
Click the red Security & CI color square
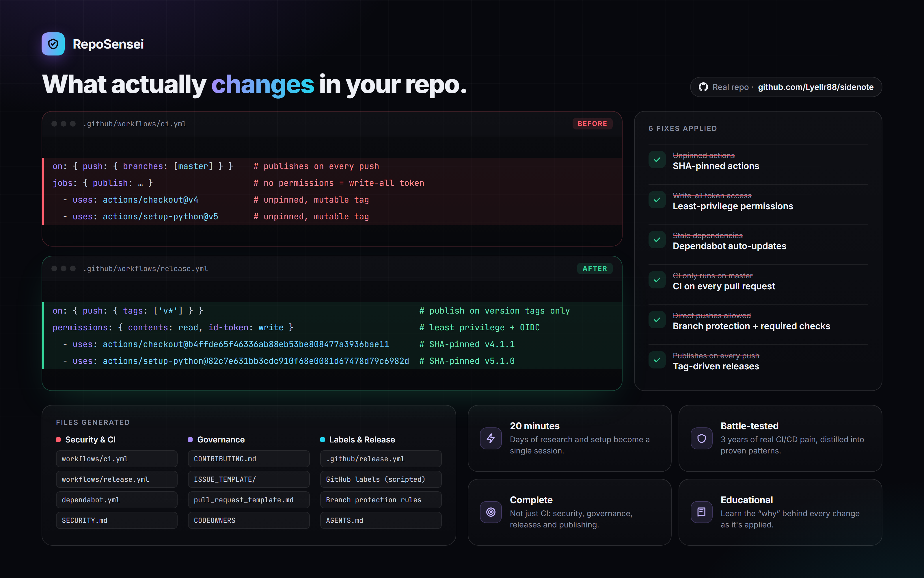tap(58, 440)
